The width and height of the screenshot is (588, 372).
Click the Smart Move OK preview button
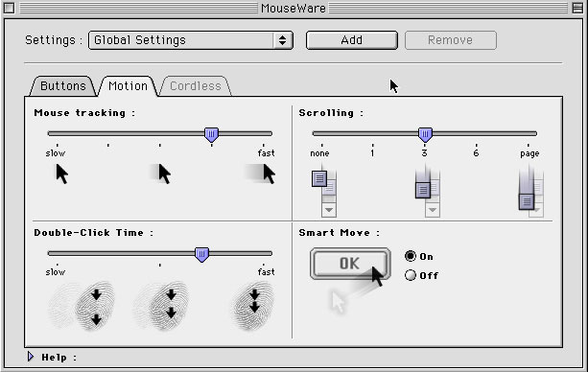point(350,264)
